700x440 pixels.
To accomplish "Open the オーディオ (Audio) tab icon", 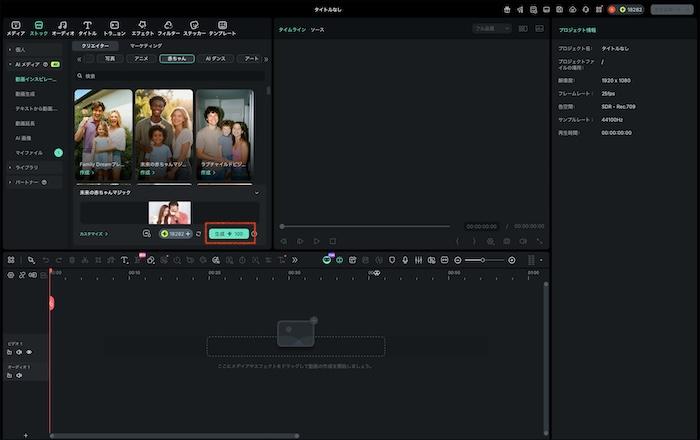I will [x=63, y=25].
